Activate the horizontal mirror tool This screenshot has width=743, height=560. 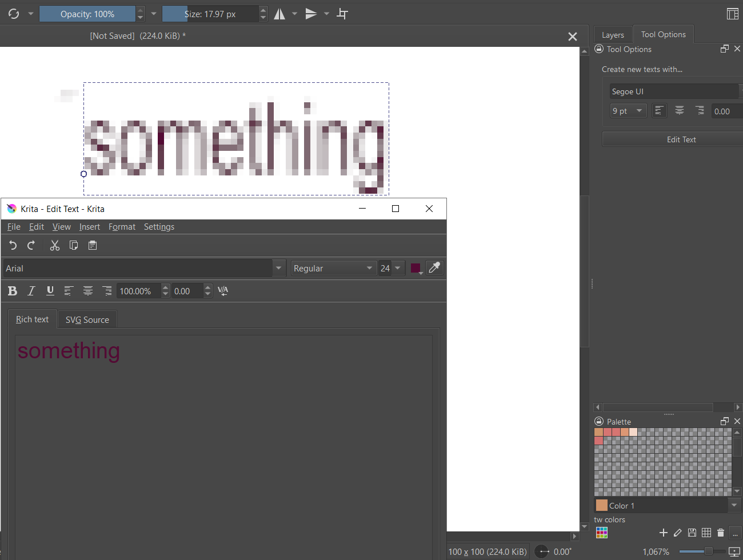[279, 14]
